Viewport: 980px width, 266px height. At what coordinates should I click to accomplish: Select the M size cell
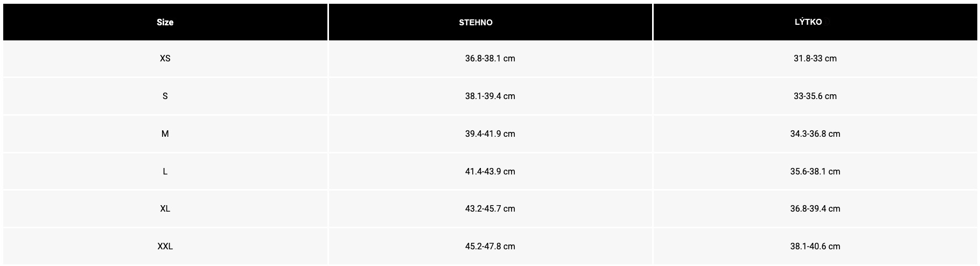pos(165,134)
